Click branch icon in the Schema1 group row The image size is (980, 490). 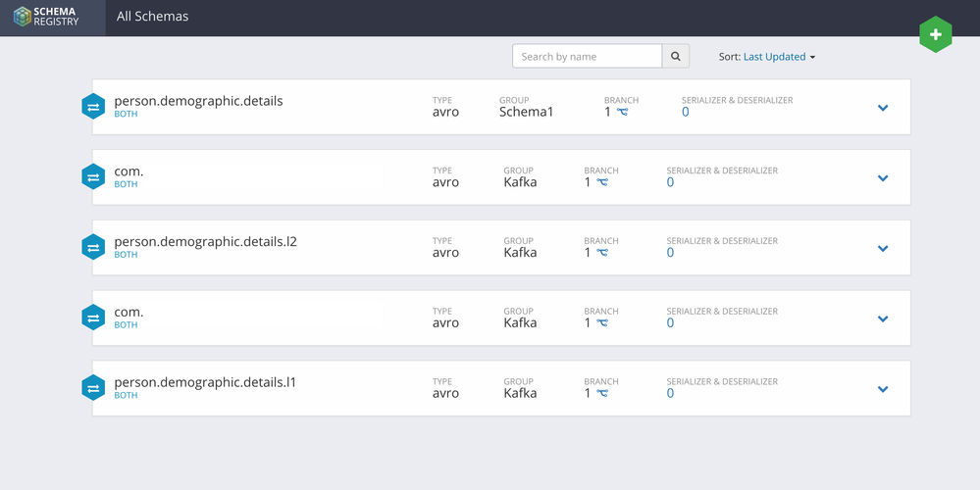(x=622, y=113)
